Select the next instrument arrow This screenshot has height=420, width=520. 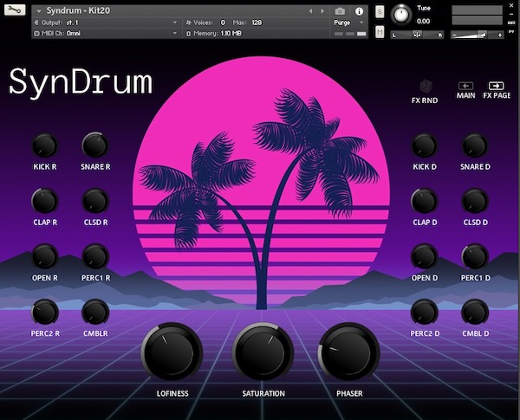[x=322, y=11]
